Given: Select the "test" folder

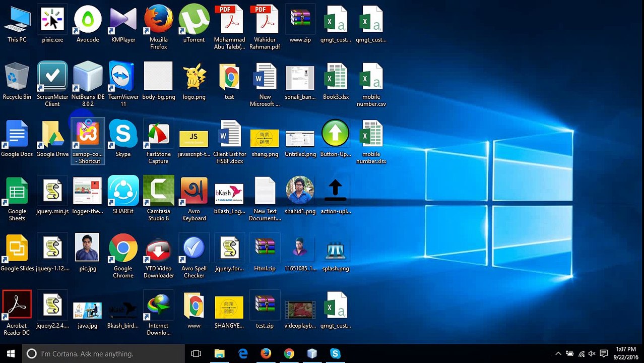Looking at the screenshot, I should 229,81.
